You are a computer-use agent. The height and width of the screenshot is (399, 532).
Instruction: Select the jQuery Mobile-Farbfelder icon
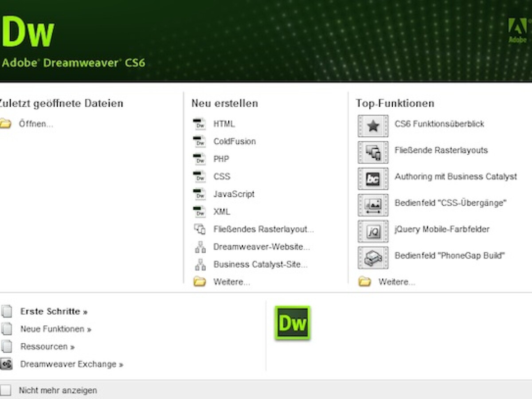pos(372,230)
